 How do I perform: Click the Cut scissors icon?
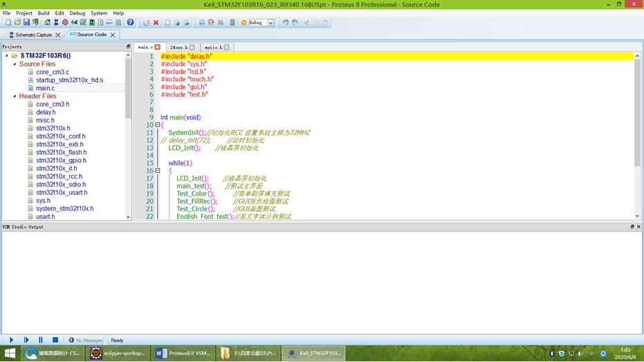306,23
